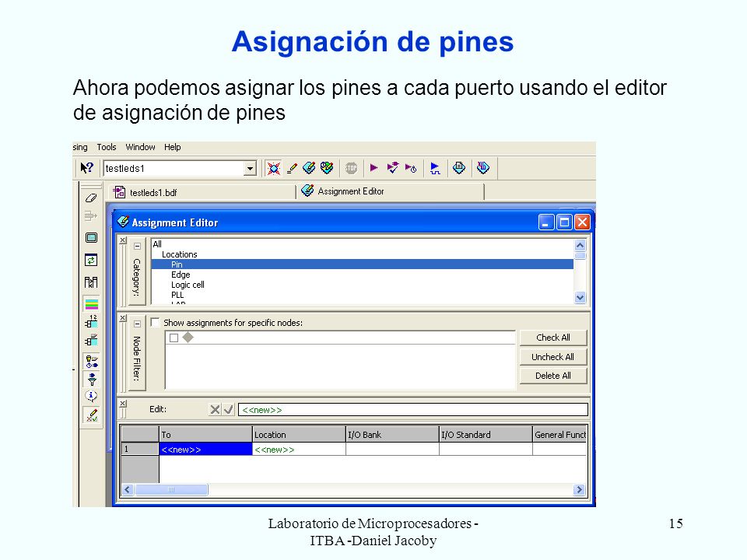Viewport: 747px width, 560px height.
Task: Close the Category panel with its x
Action: 123,240
